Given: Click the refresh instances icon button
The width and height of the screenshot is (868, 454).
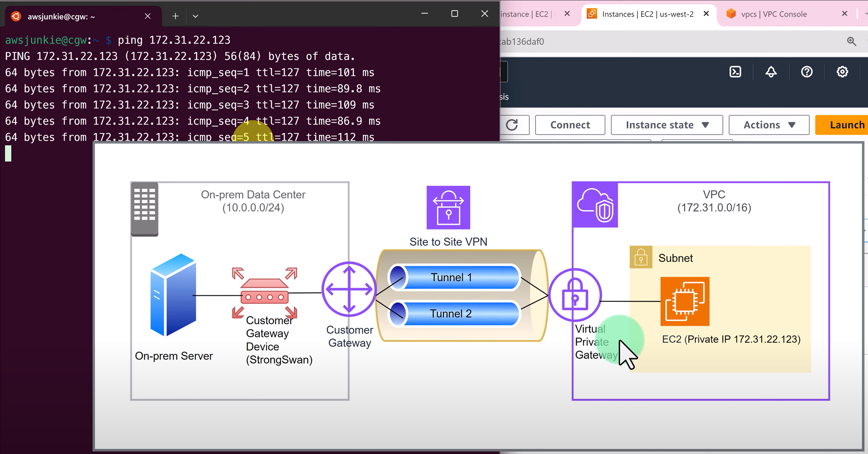Looking at the screenshot, I should coord(512,125).
